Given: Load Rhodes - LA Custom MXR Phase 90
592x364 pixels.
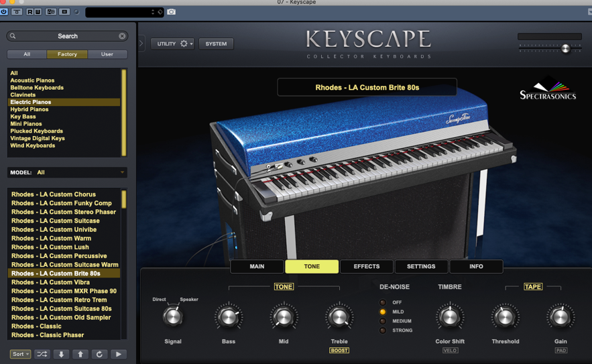Looking at the screenshot, I should (x=64, y=291).
